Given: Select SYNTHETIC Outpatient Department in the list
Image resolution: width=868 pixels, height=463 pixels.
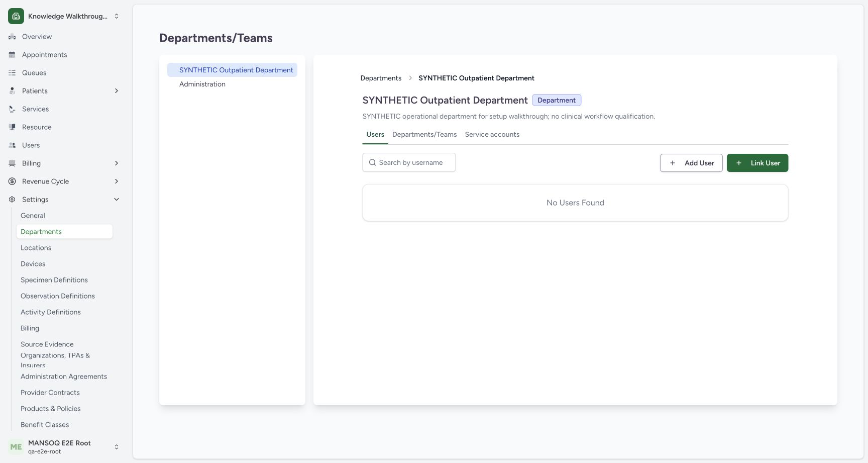Looking at the screenshot, I should [x=232, y=70].
